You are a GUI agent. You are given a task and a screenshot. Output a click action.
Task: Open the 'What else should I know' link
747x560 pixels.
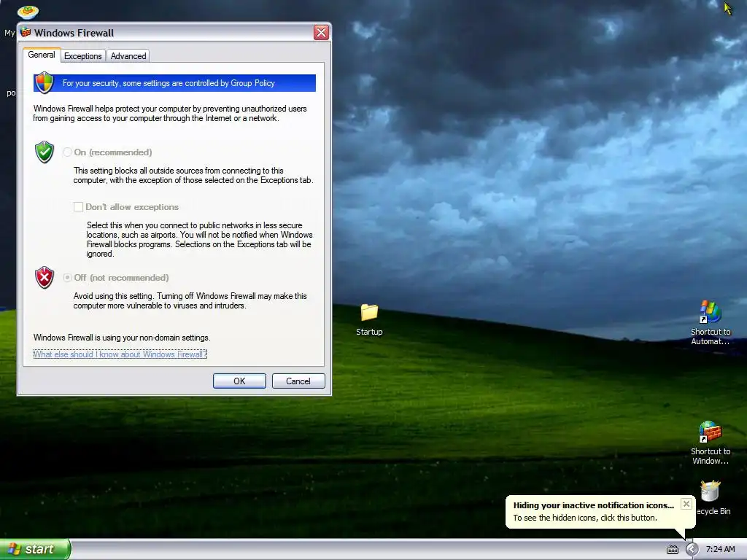coord(120,354)
